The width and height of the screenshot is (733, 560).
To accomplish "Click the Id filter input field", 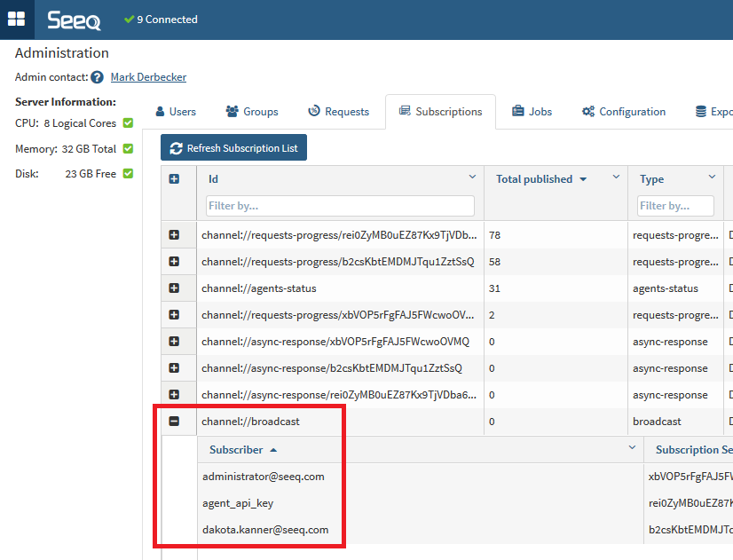I will 340,204.
